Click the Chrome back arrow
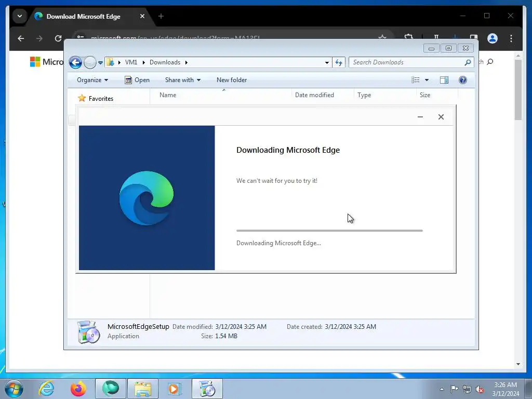The height and width of the screenshot is (399, 532). click(x=21, y=38)
